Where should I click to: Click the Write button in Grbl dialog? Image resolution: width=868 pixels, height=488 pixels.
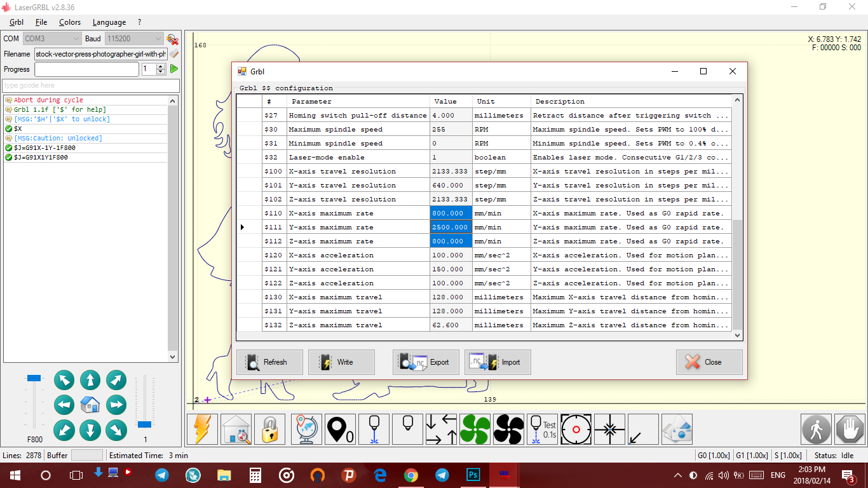click(x=341, y=362)
